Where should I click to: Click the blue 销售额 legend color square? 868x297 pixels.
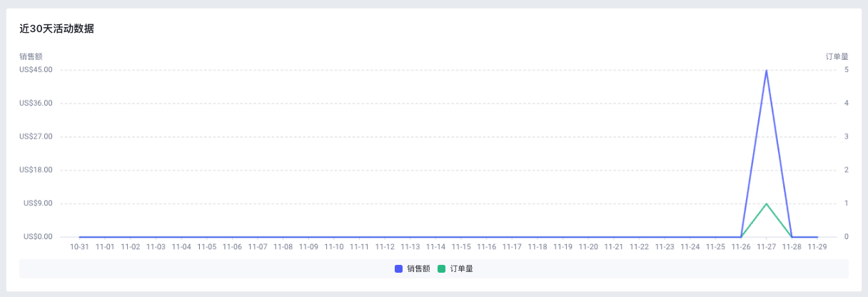click(398, 268)
